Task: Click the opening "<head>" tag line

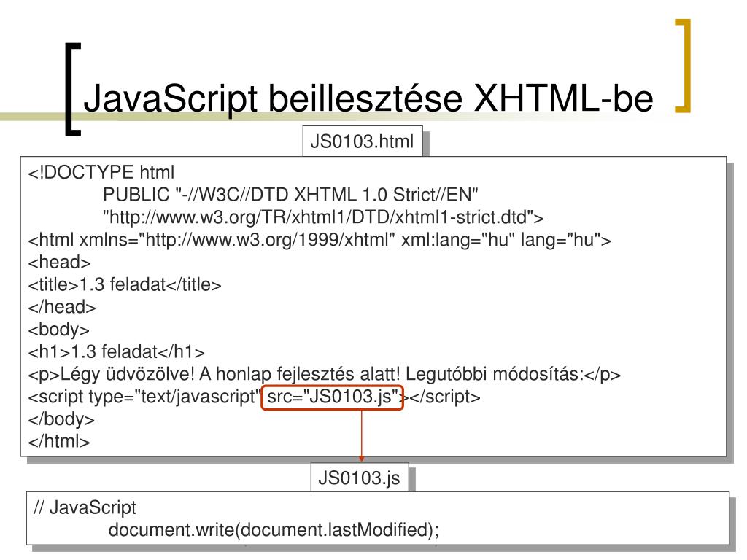Action: coord(59,262)
